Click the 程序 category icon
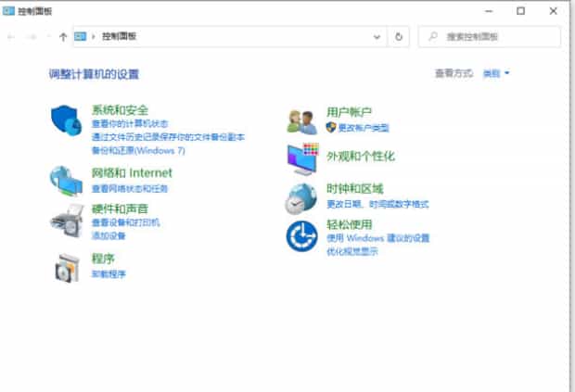 67,266
